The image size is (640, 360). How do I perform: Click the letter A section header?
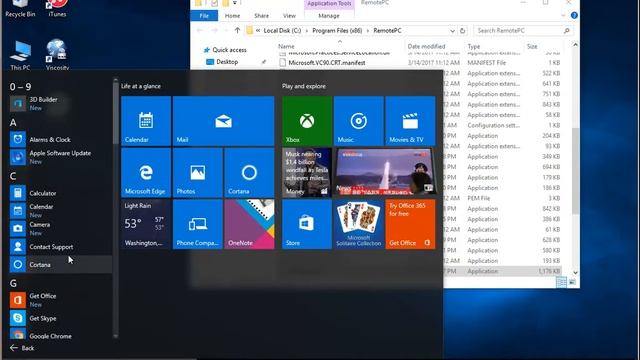pyautogui.click(x=13, y=122)
